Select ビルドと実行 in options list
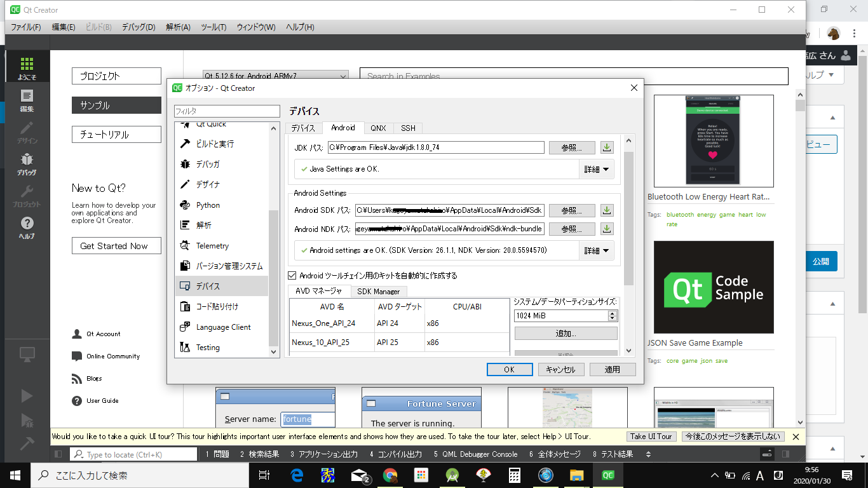The width and height of the screenshot is (868, 488). [x=222, y=144]
